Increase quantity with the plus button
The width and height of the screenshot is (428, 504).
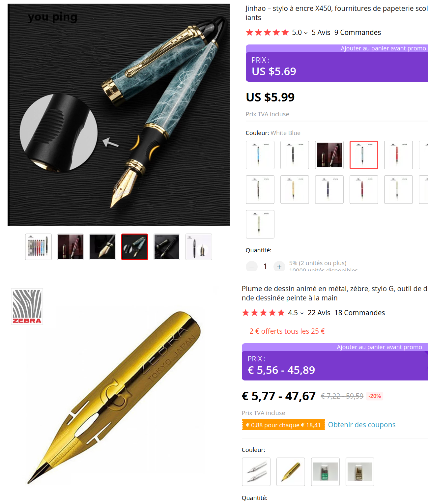click(279, 266)
